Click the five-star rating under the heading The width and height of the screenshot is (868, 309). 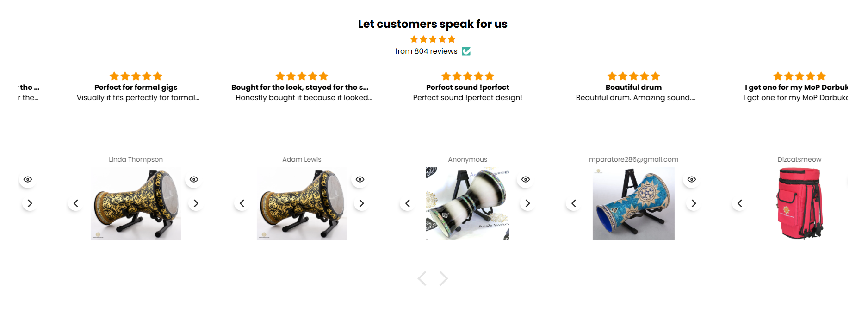point(433,39)
